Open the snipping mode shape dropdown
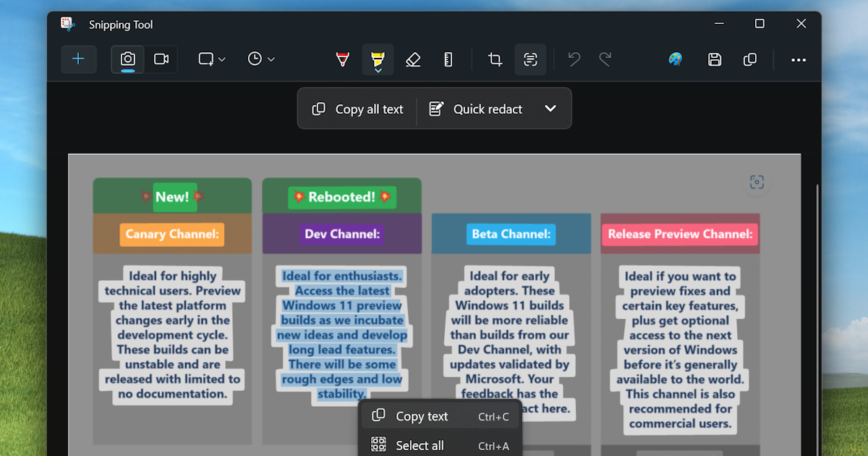 point(212,59)
